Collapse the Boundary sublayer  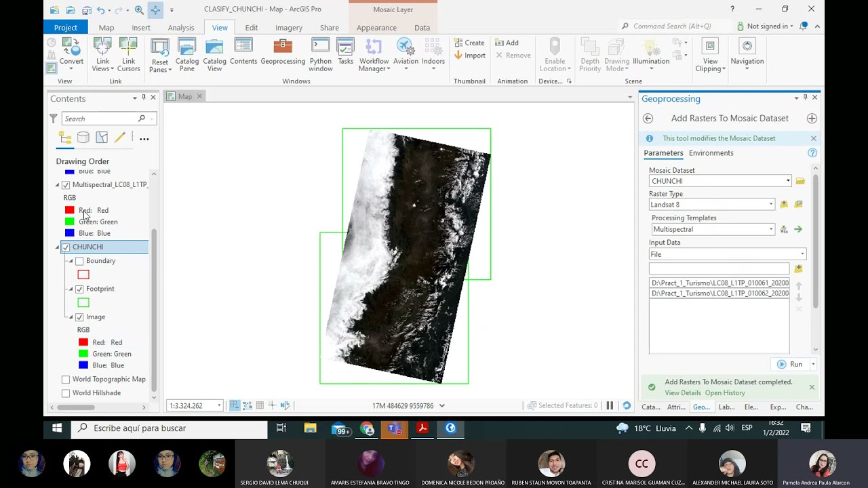pyautogui.click(x=71, y=261)
